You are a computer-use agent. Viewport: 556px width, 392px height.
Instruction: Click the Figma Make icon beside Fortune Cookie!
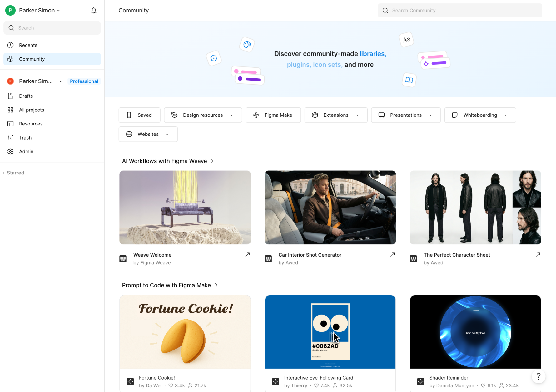pos(130,381)
